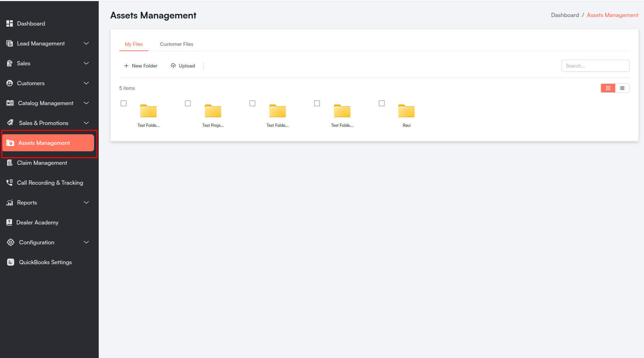The width and height of the screenshot is (644, 358).
Task: Open the Test Proje... folder
Action: tap(213, 111)
